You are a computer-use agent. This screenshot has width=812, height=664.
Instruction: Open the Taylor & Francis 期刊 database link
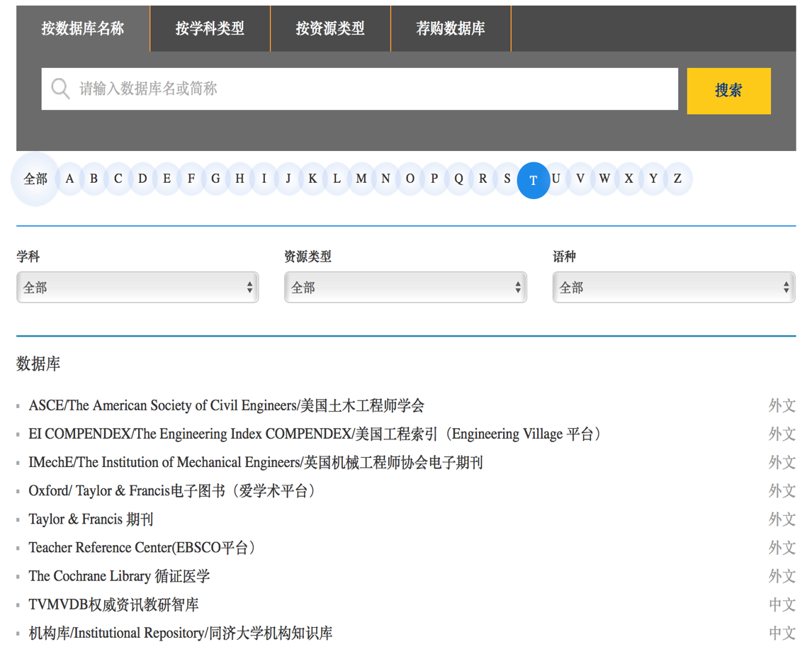tap(91, 519)
